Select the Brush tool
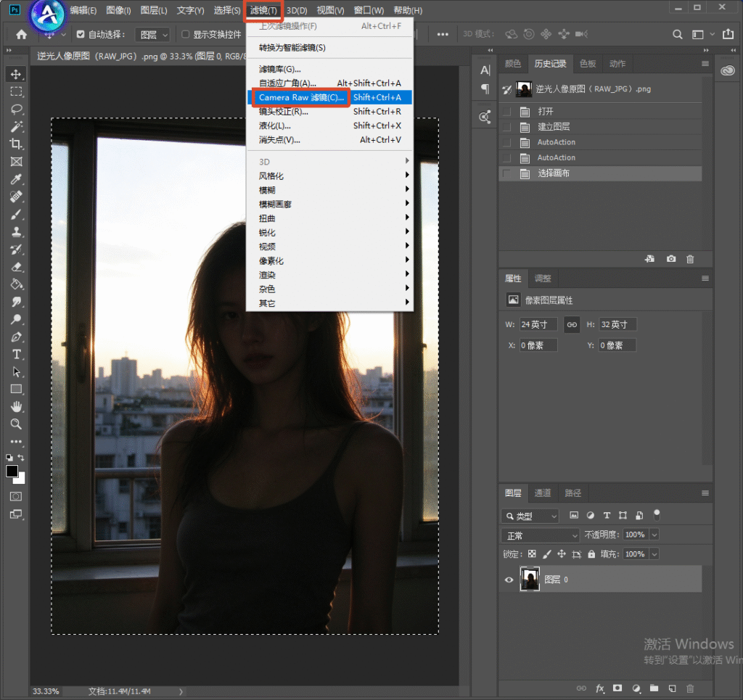Image resolution: width=743 pixels, height=700 pixels. tap(16, 215)
